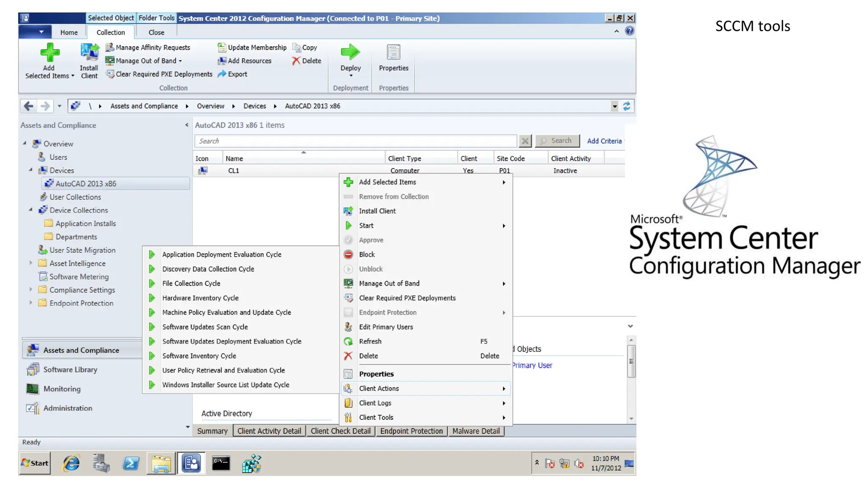
Task: Run Discovery Data Collection Cycle
Action: [240, 269]
